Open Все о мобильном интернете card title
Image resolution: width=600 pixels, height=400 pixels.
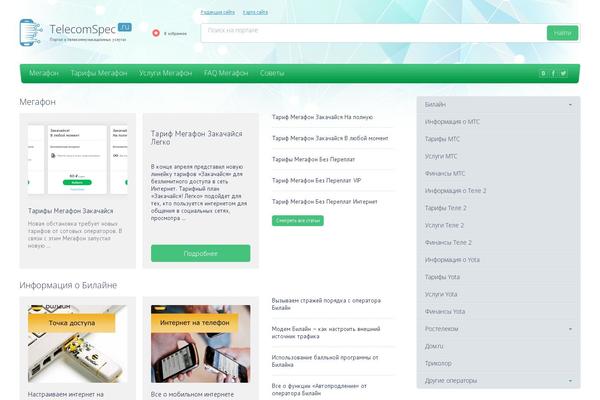pos(192,394)
